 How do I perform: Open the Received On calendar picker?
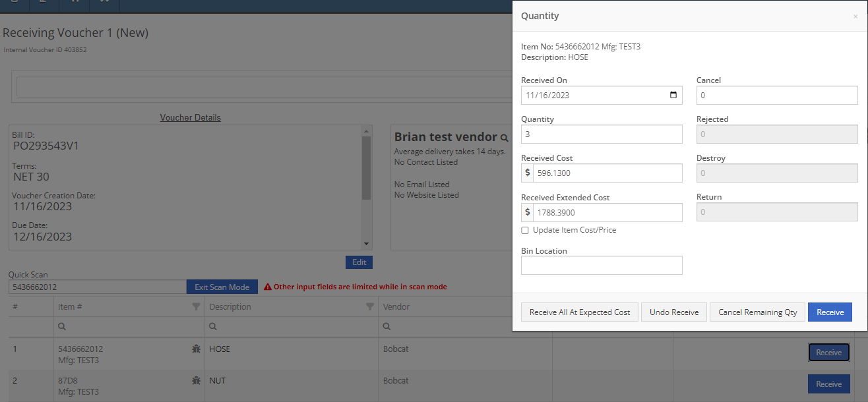tap(673, 95)
